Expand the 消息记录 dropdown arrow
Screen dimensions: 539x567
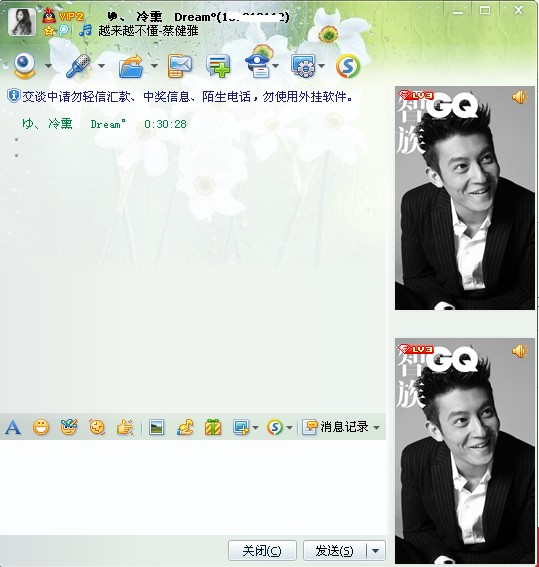[376, 427]
